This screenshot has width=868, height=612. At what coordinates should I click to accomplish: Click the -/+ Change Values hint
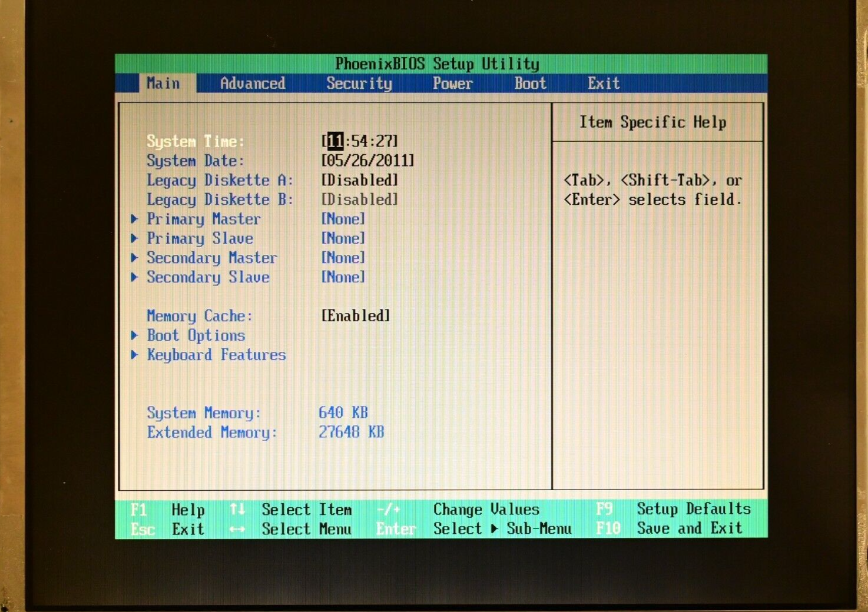tap(458, 510)
